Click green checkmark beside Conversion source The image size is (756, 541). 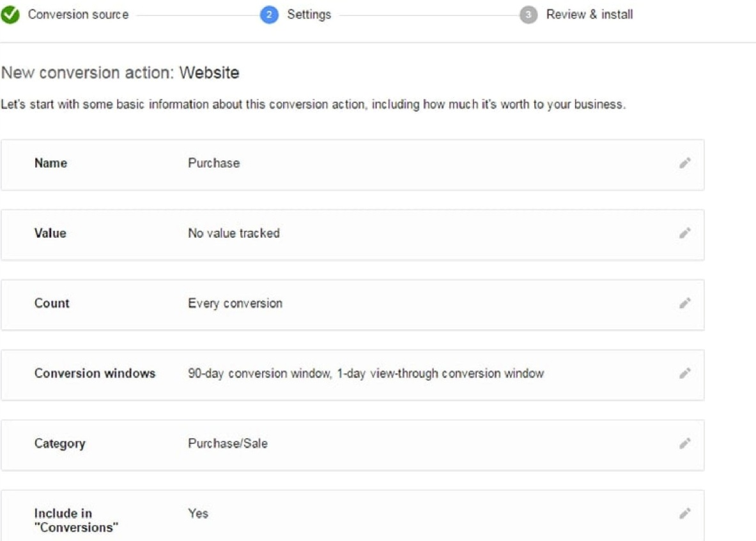click(x=10, y=15)
